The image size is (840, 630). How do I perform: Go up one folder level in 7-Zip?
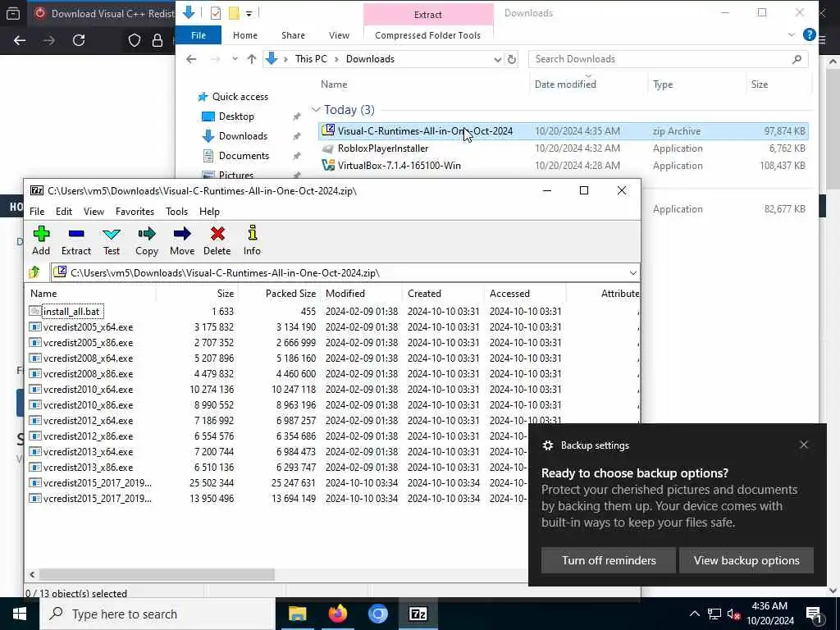tap(34, 272)
